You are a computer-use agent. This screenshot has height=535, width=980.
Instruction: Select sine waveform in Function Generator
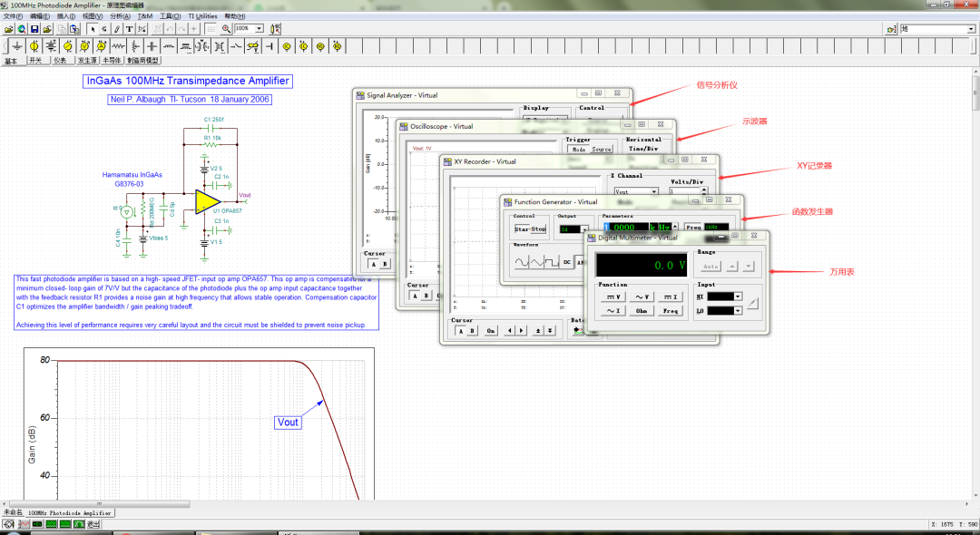[521, 262]
